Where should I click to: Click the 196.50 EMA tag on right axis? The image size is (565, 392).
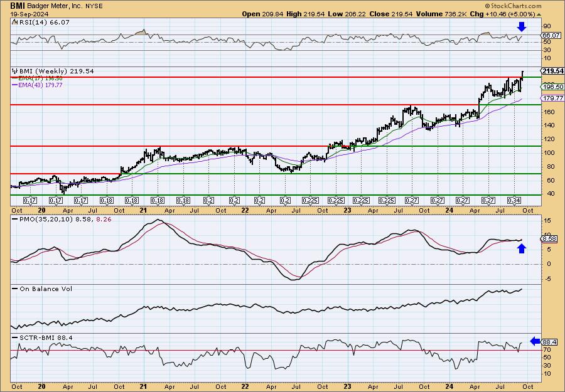tap(552, 87)
